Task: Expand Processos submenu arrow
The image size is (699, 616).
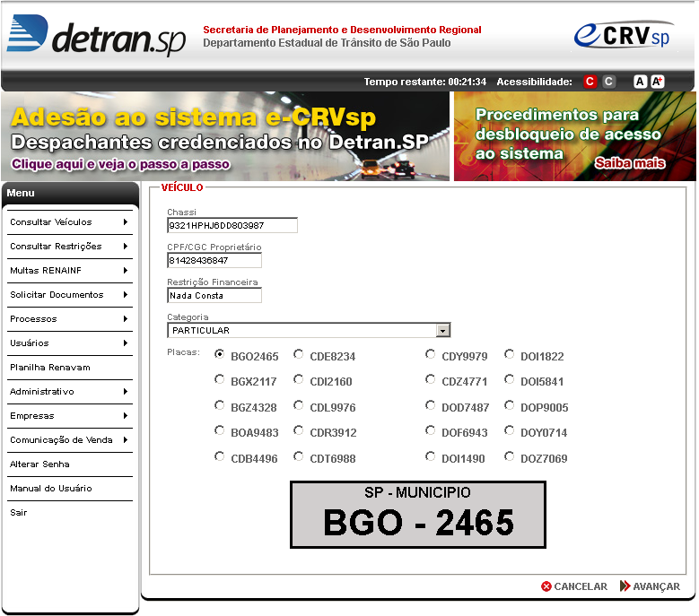Action: tap(126, 319)
